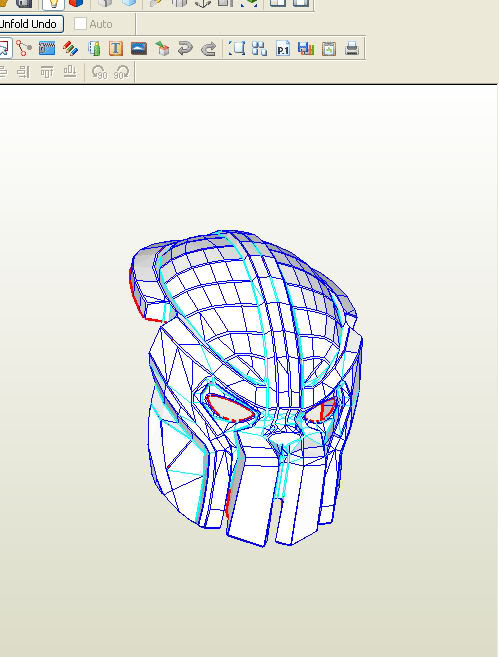Click the four-squares arrange parts icon
This screenshot has width=499, height=657.
coord(259,48)
